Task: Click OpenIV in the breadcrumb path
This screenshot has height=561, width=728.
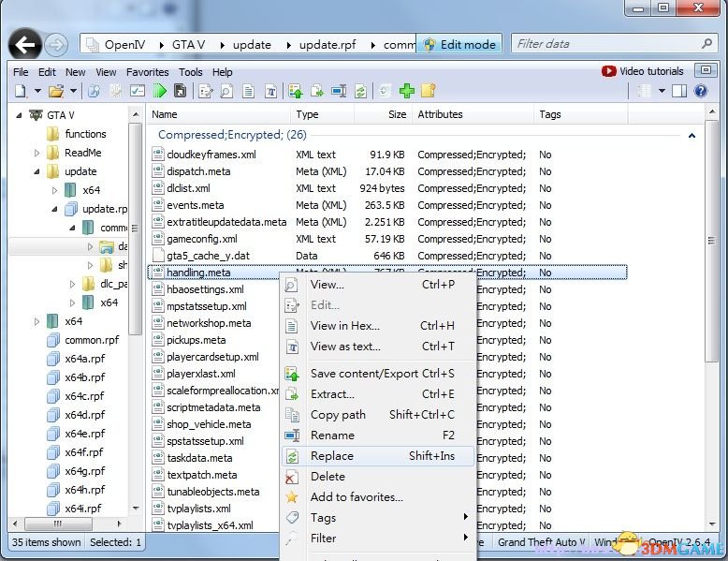Action: click(124, 45)
